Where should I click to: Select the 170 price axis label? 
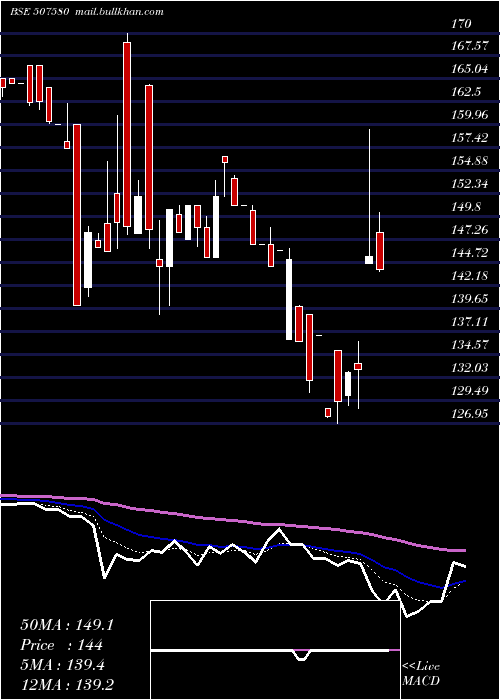pos(461,23)
